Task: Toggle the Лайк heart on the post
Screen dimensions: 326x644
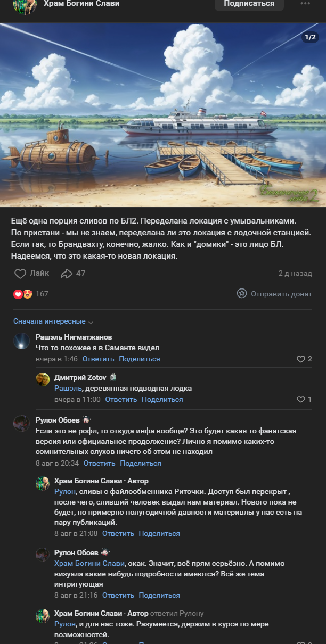Action: click(x=20, y=274)
